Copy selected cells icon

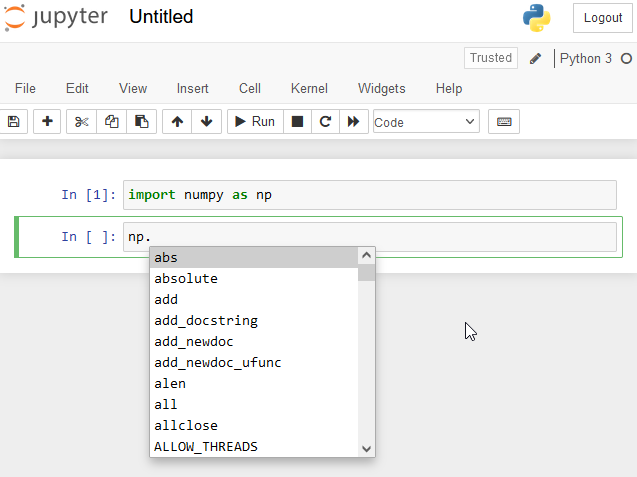point(112,122)
